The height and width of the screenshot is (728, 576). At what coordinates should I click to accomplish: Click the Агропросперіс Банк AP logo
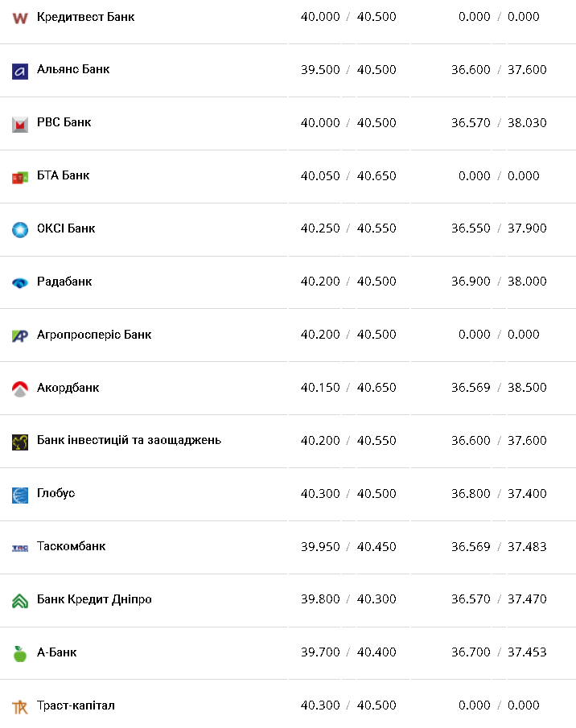(x=20, y=335)
